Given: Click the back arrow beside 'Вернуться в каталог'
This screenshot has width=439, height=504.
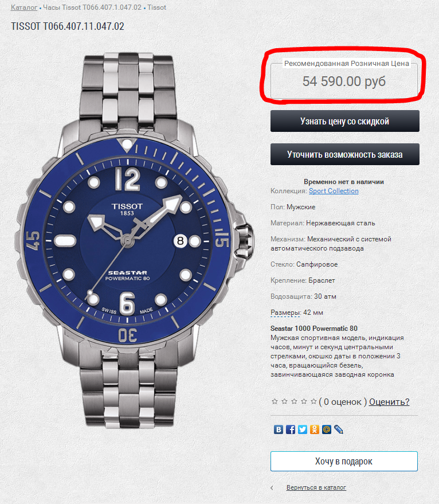Looking at the screenshot, I should pyautogui.click(x=272, y=488).
